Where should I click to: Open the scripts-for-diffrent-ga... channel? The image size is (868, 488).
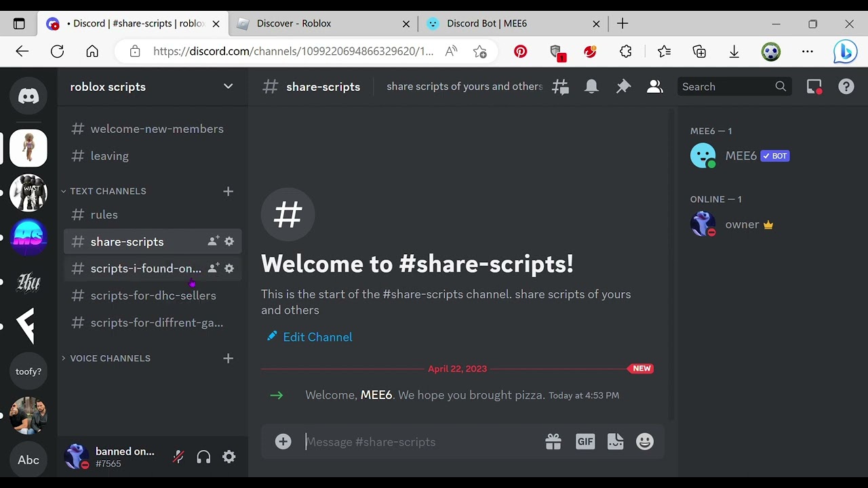click(153, 323)
